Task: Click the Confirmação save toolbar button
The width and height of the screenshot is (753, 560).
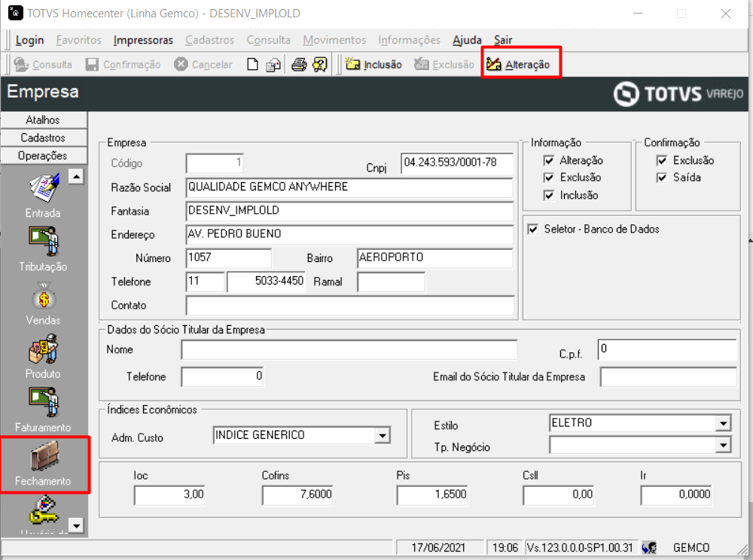Action: click(x=123, y=64)
